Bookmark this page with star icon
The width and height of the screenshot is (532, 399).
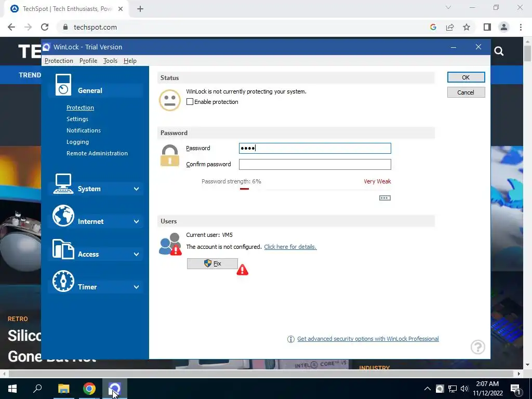click(x=467, y=27)
